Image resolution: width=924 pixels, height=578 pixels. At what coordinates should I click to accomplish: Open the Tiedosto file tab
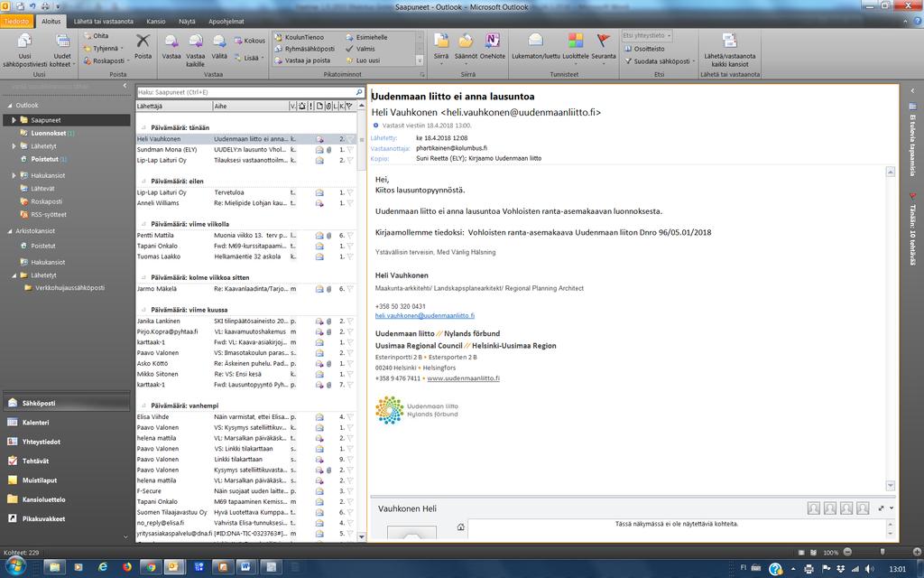point(16,22)
